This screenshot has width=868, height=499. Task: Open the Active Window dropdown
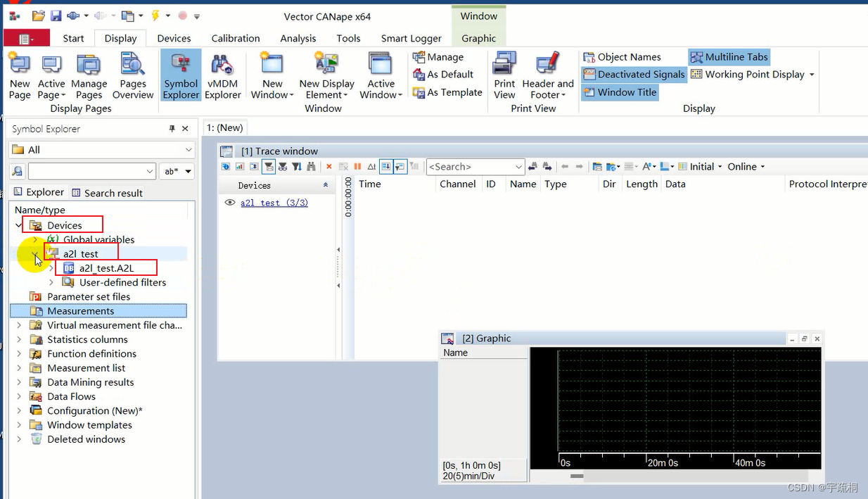381,76
